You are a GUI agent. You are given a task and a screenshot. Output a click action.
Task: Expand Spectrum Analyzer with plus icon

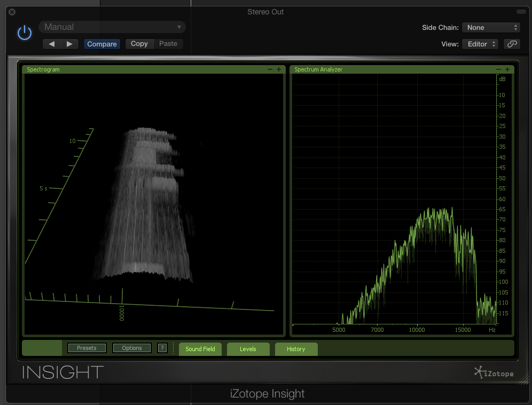click(x=507, y=69)
